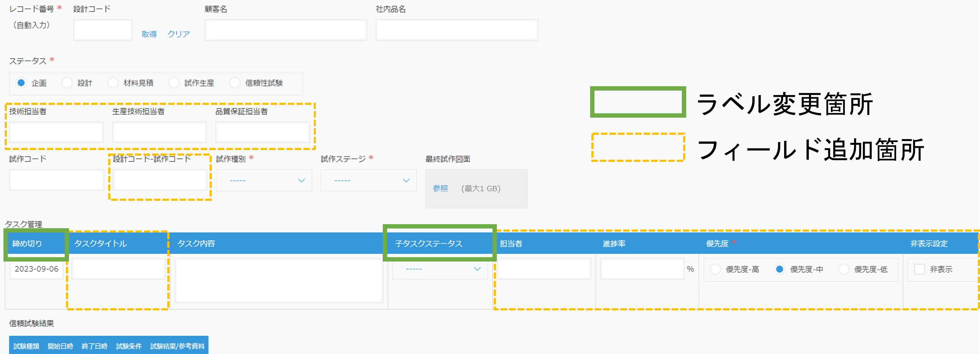This screenshot has height=354, width=980.
Task: Click the タスク管理 table label
Action: 24,224
